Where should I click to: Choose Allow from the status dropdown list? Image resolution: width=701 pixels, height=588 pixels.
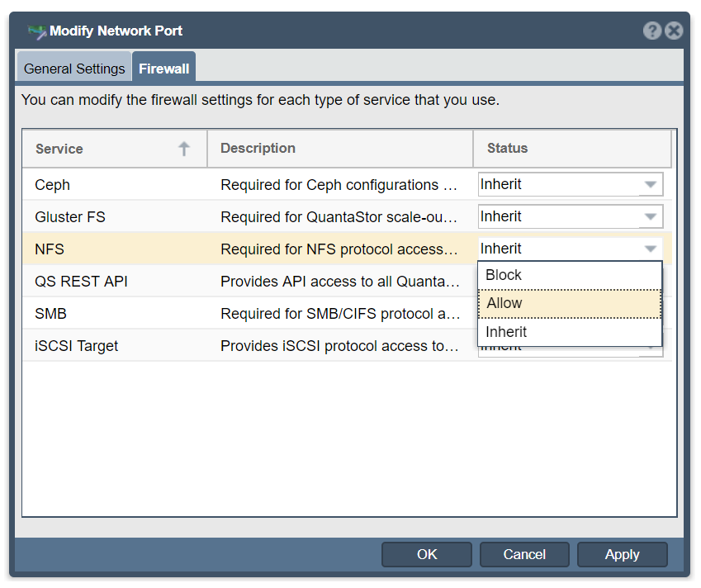570,303
